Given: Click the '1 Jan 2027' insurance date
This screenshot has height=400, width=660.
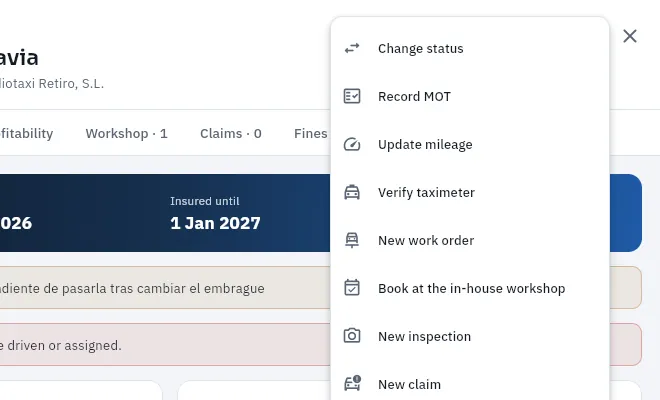Looking at the screenshot, I should [215, 223].
